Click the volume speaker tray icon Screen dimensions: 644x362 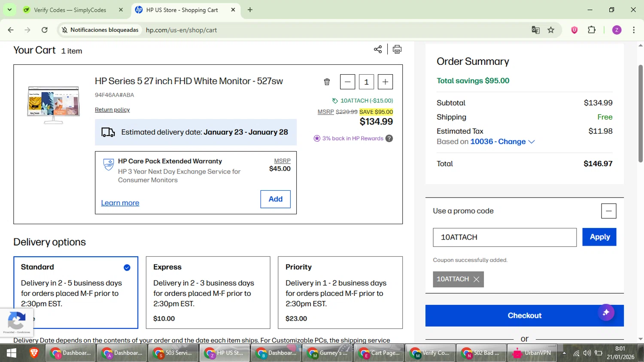coord(587,353)
